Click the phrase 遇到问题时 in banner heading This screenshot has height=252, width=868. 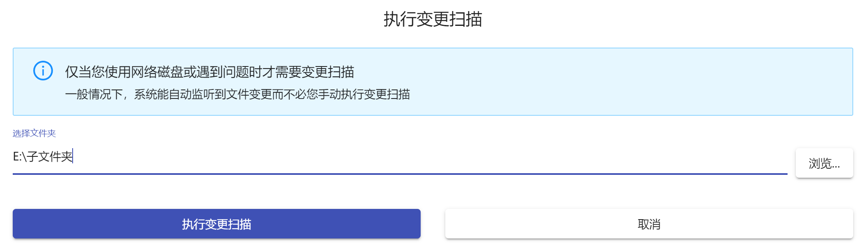coord(229,72)
